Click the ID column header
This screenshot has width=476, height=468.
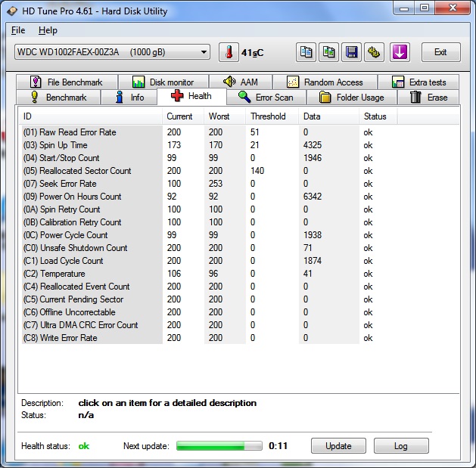[x=91, y=116]
